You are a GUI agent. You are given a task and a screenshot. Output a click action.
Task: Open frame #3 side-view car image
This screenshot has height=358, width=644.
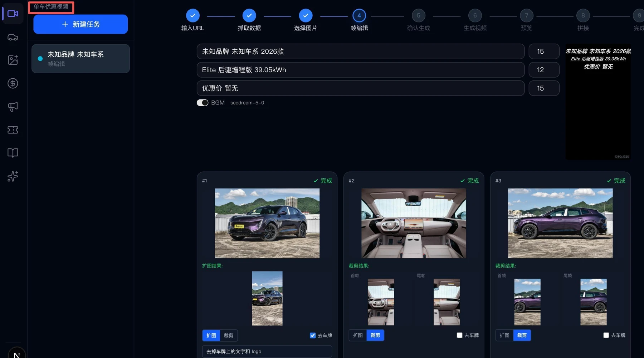point(560,223)
